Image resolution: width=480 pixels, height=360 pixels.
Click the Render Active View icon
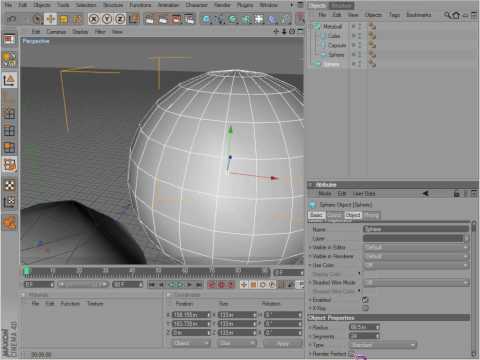click(x=149, y=19)
